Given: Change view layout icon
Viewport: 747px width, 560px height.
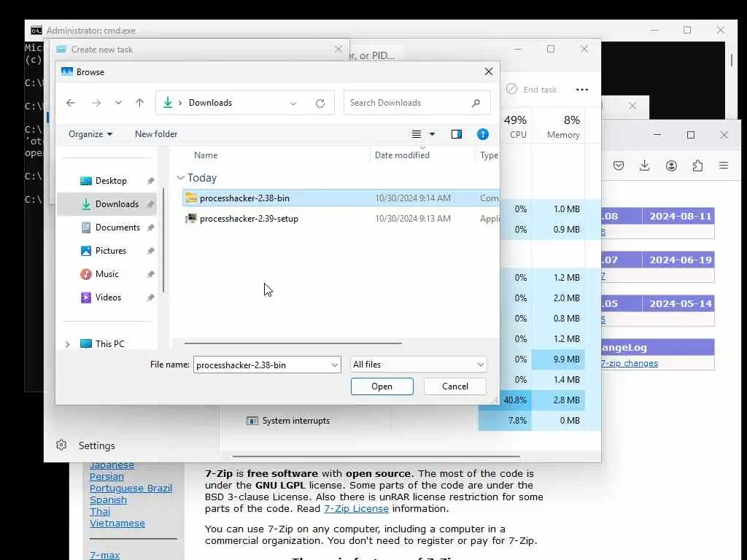Looking at the screenshot, I should (x=417, y=134).
